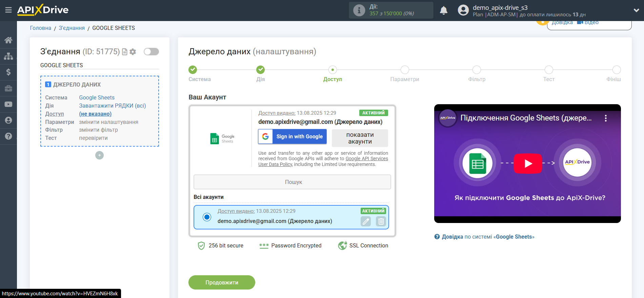Screen dimensions: 644x298
Task: Delete the demo.apixdrive account with trash icon
Action: tap(381, 222)
